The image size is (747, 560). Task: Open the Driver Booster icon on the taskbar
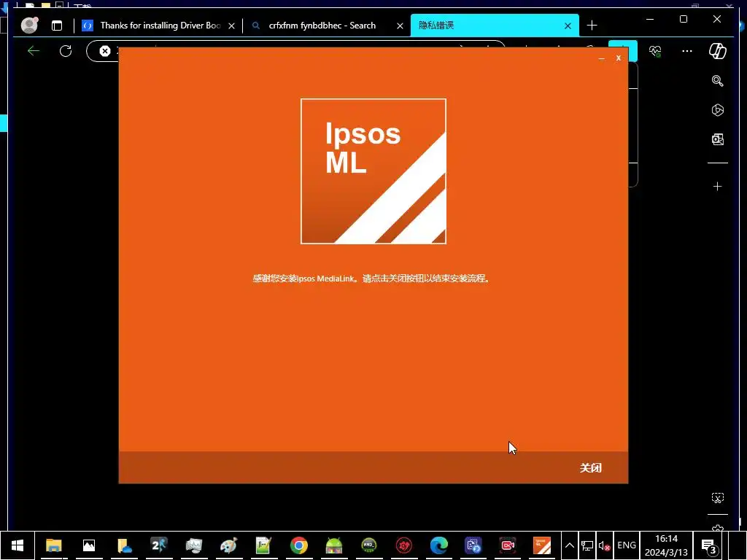click(x=404, y=545)
